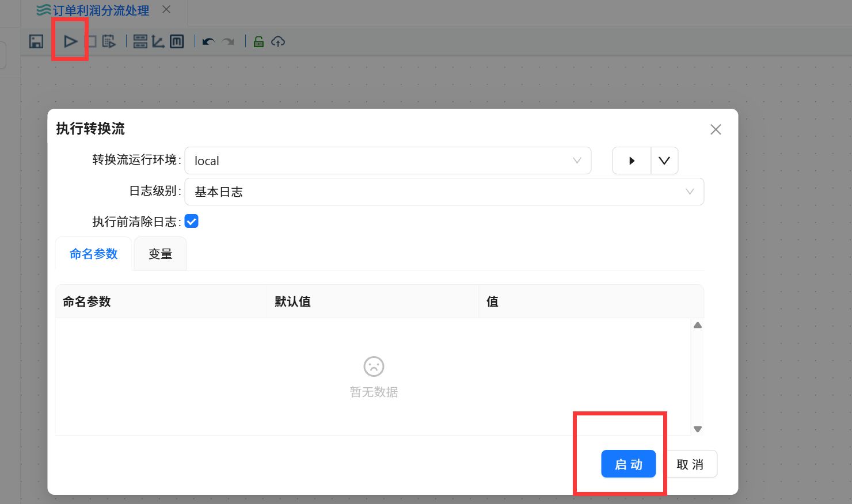Close the 订单利润分流处理 tab
852x504 pixels.
point(166,9)
